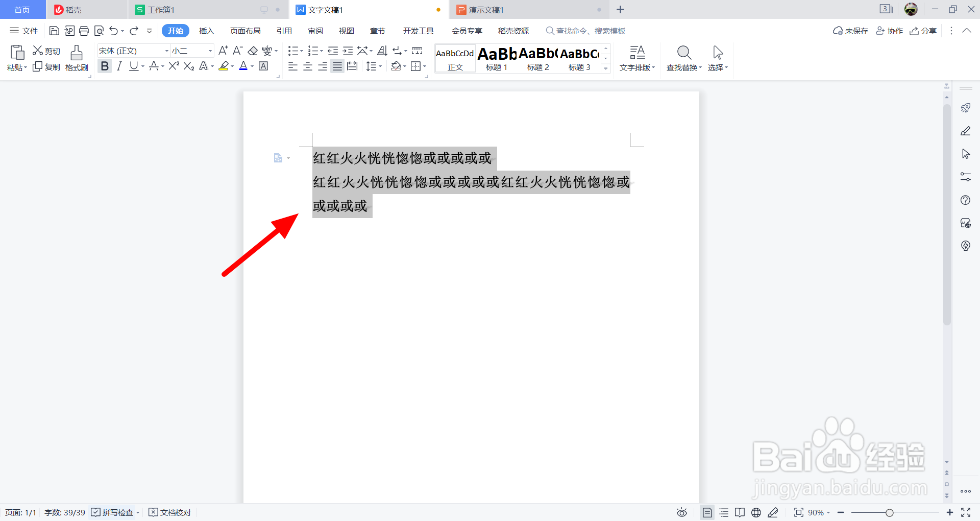
Task: Click the Copy (复制) button
Action: pos(46,67)
